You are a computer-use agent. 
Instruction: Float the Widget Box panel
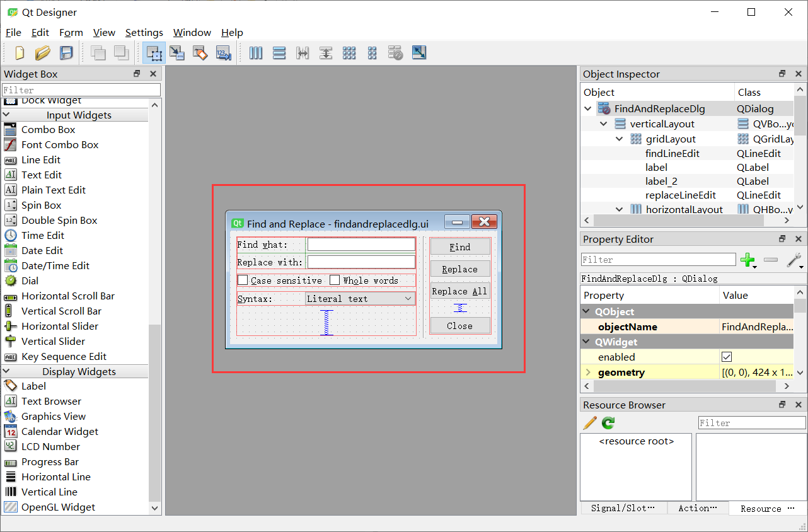[137, 74]
